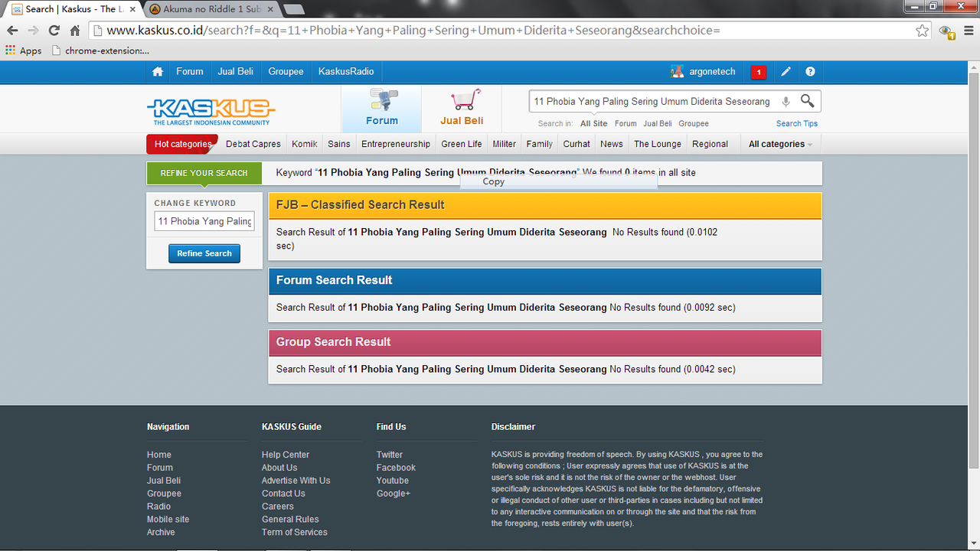
Task: Click the magnifier search icon
Action: point(808,101)
